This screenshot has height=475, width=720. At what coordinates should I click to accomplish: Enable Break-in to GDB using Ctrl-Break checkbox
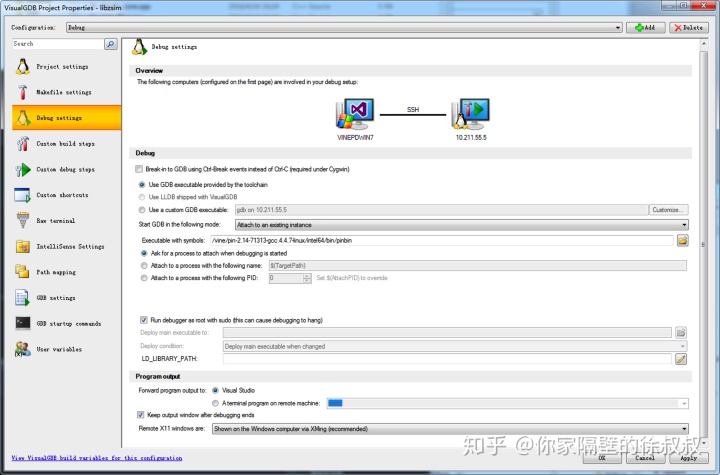(139, 169)
